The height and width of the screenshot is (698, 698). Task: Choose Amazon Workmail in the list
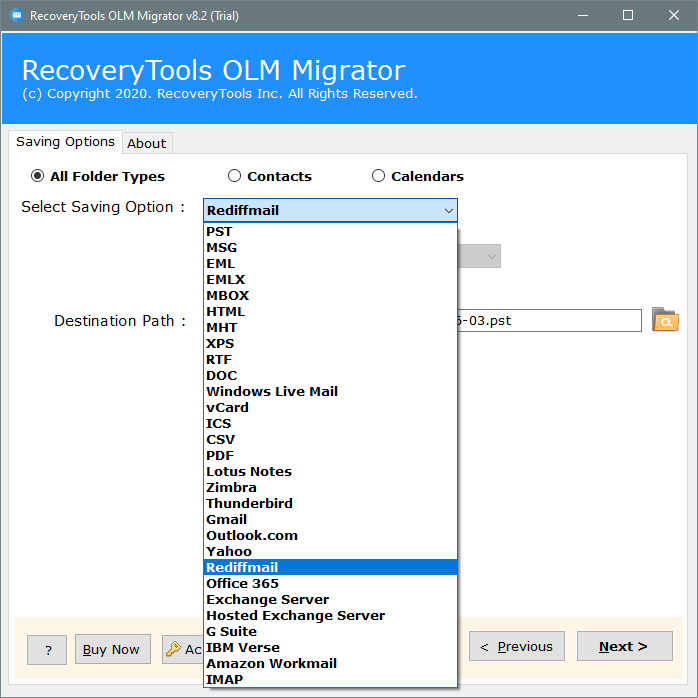tap(330, 664)
